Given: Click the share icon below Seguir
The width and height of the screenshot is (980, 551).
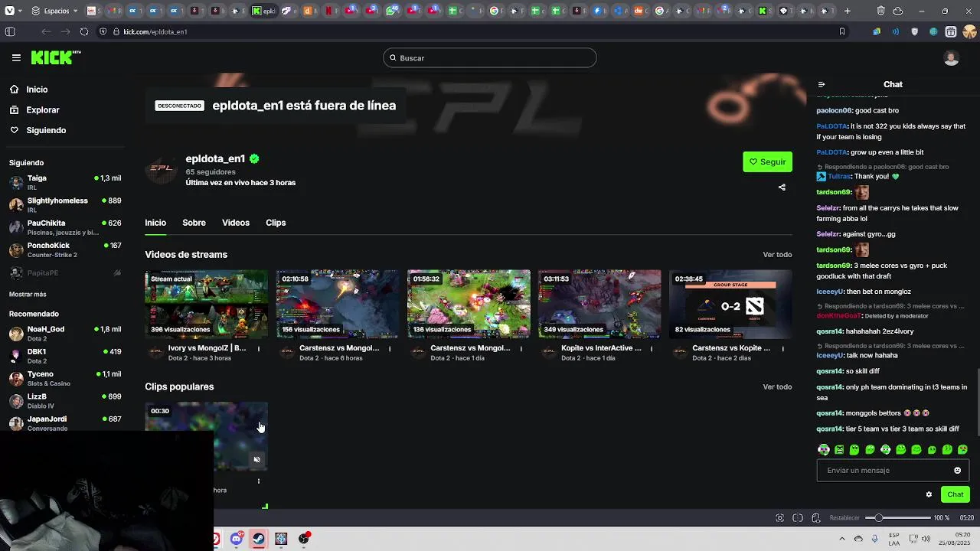Looking at the screenshot, I should click(782, 187).
